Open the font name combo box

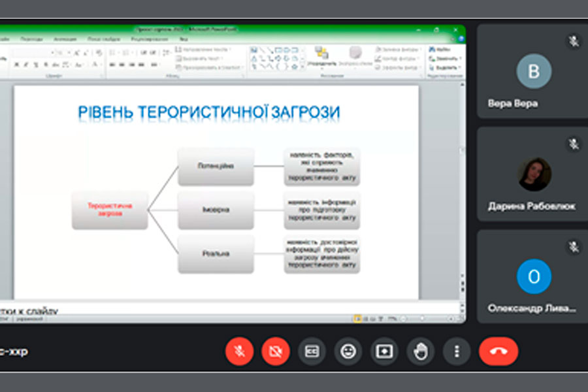tap(34, 53)
